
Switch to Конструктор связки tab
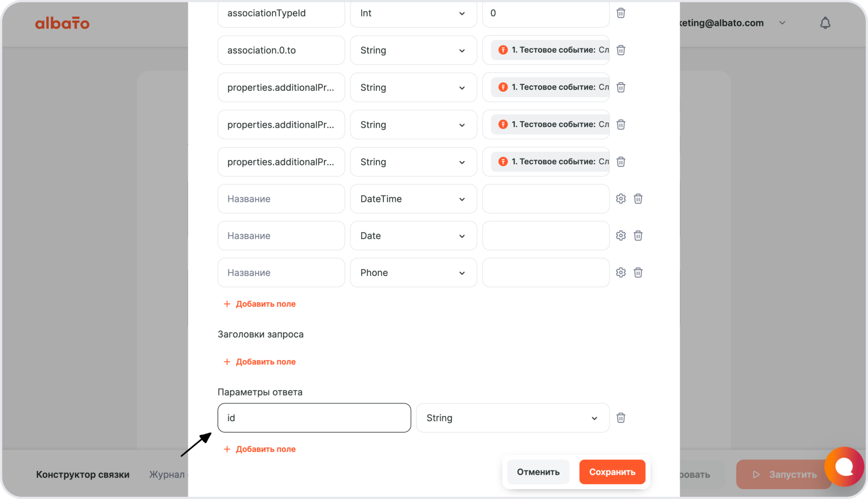82,474
